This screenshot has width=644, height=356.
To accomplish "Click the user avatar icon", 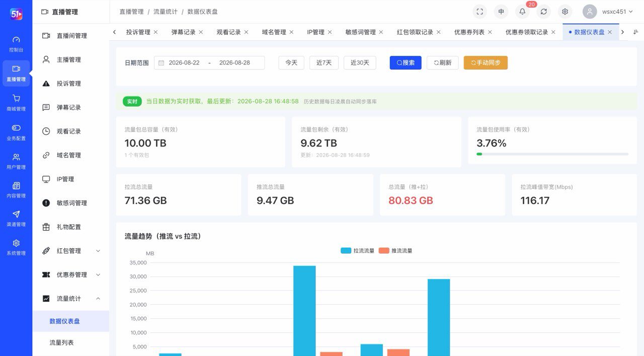I will (x=590, y=12).
